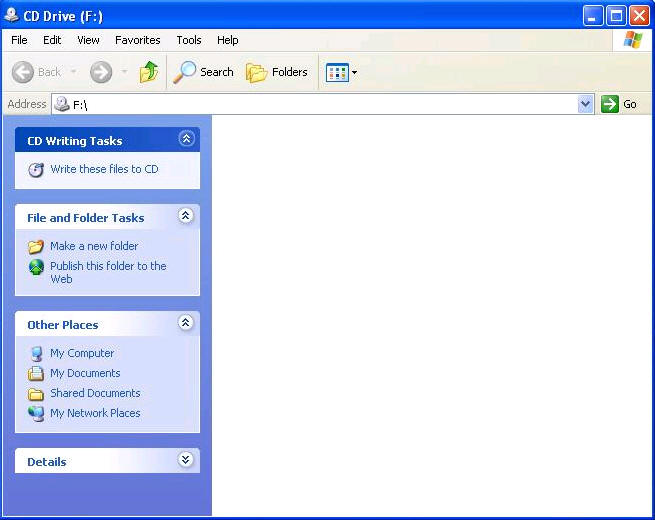Click the CD drive icon in title bar
The height and width of the screenshot is (520, 655).
click(12, 15)
